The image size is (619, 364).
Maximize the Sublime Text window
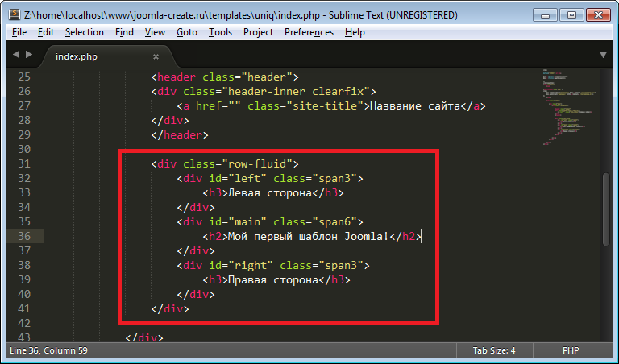pos(571,14)
